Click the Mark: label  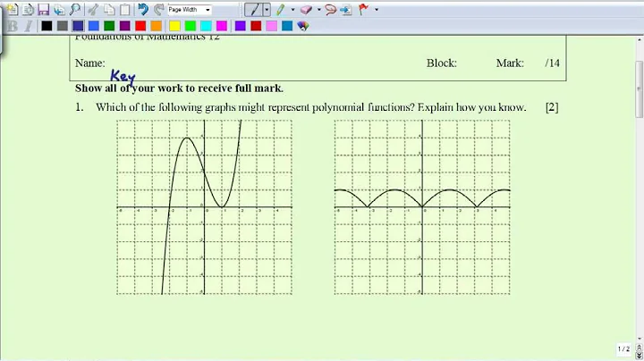(x=510, y=63)
